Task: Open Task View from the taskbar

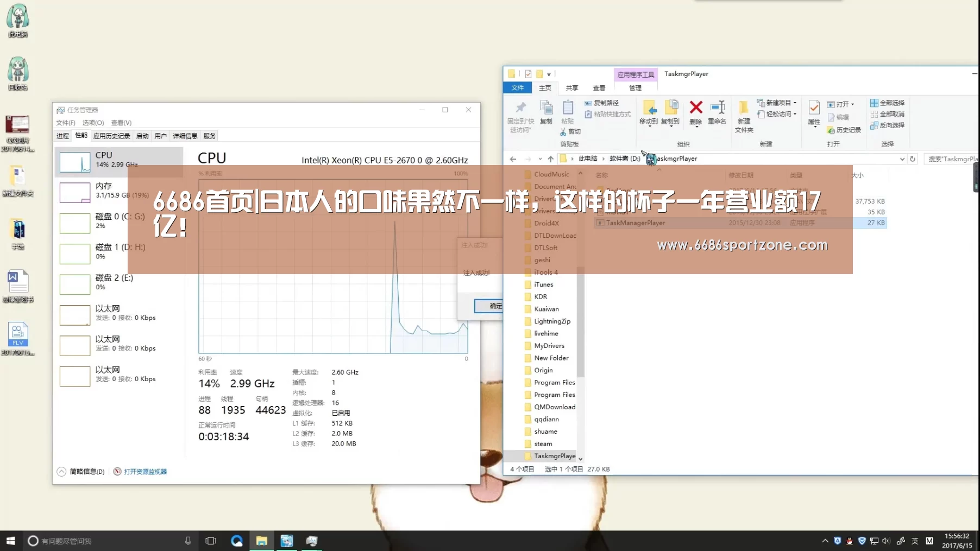Action: pyautogui.click(x=211, y=541)
